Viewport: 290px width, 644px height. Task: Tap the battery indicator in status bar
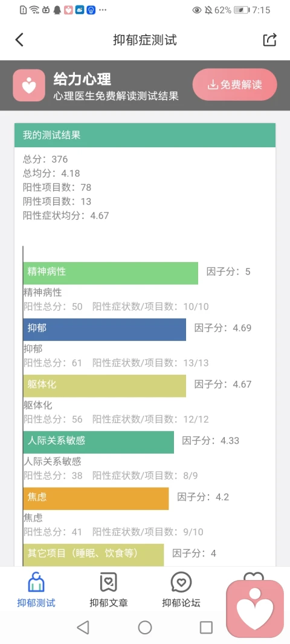[x=242, y=10]
